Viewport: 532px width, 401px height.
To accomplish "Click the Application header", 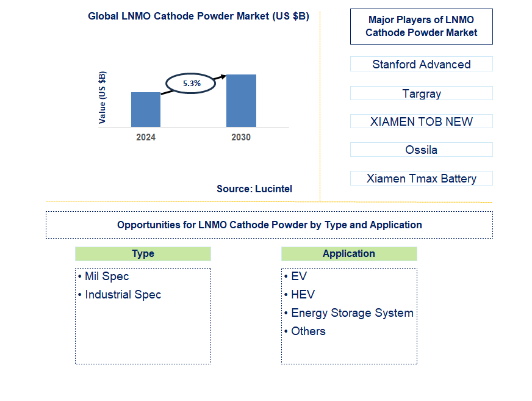I will (348, 253).
